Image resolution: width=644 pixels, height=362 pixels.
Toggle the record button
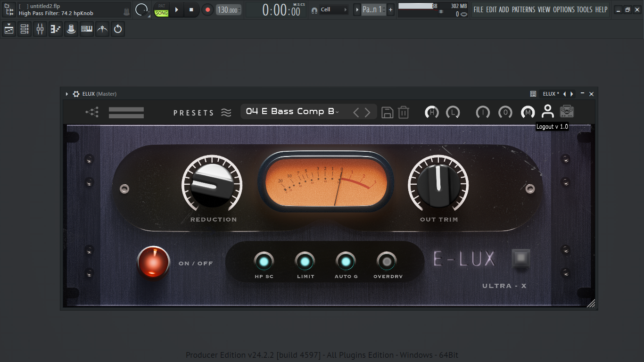point(207,9)
